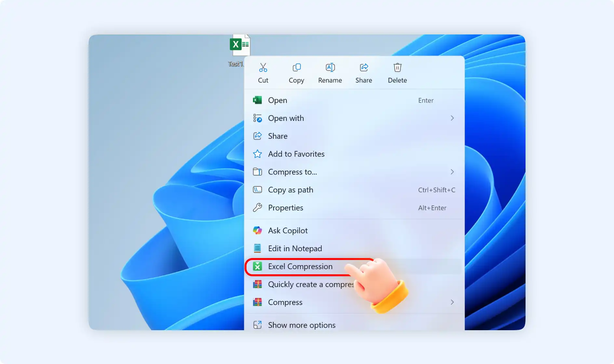Screen dimensions: 614x364
Task: Choose Open from the context menu
Action: tap(354, 100)
